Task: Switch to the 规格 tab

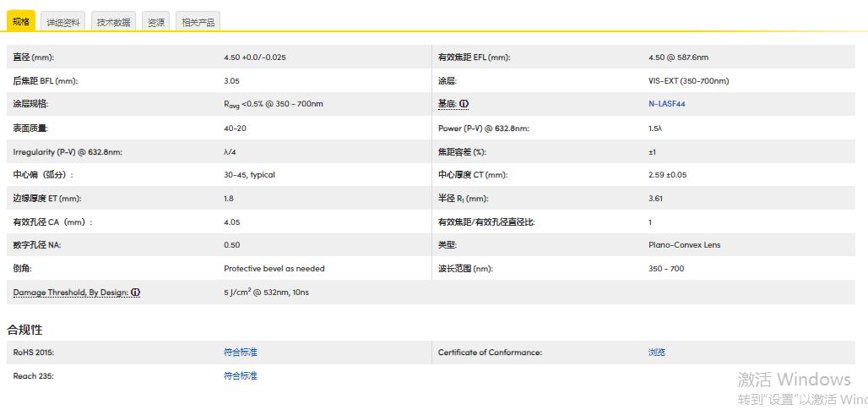Action: point(21,22)
